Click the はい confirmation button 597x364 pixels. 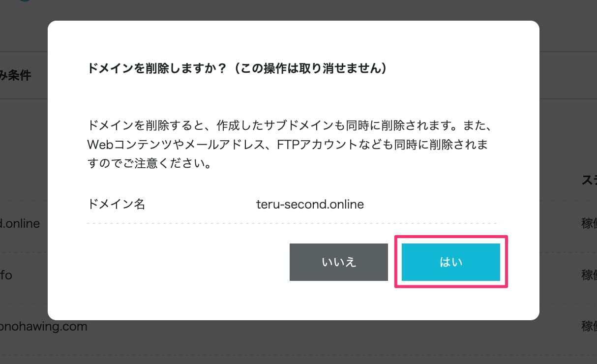coord(450,262)
